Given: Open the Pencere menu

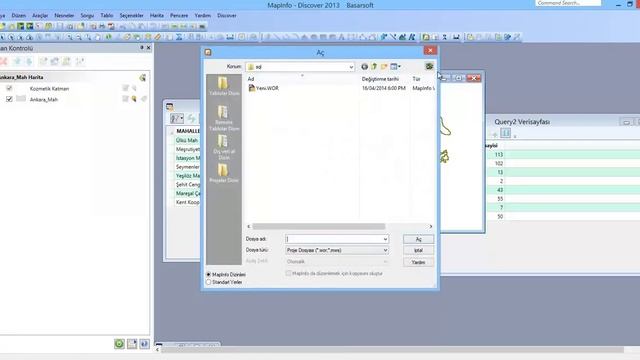Looking at the screenshot, I should click(179, 16).
